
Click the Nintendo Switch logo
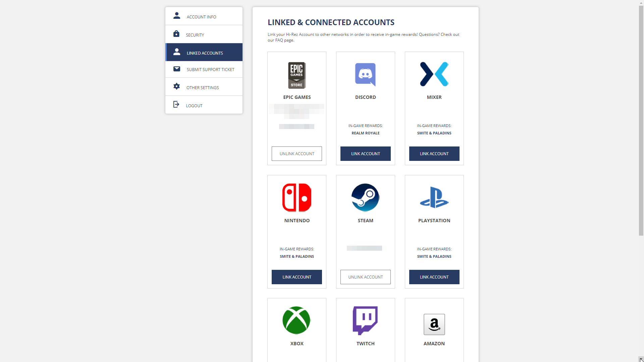297,197
